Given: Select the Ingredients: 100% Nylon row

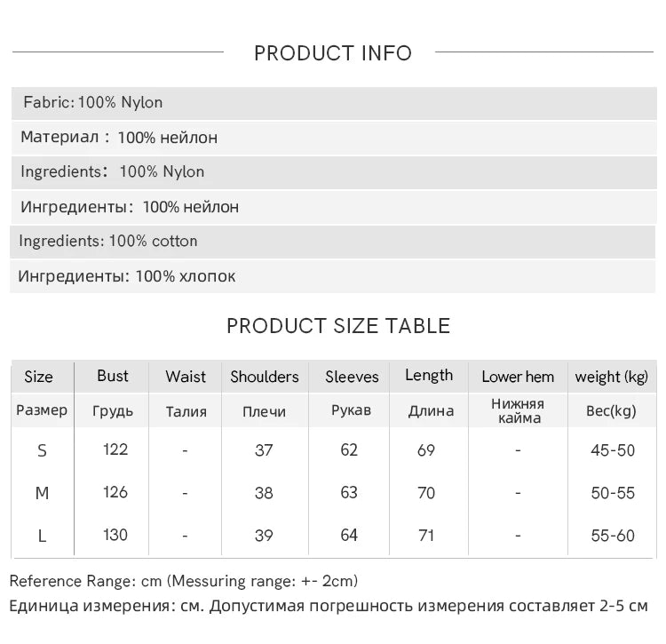Looking at the screenshot, I should (334, 172).
